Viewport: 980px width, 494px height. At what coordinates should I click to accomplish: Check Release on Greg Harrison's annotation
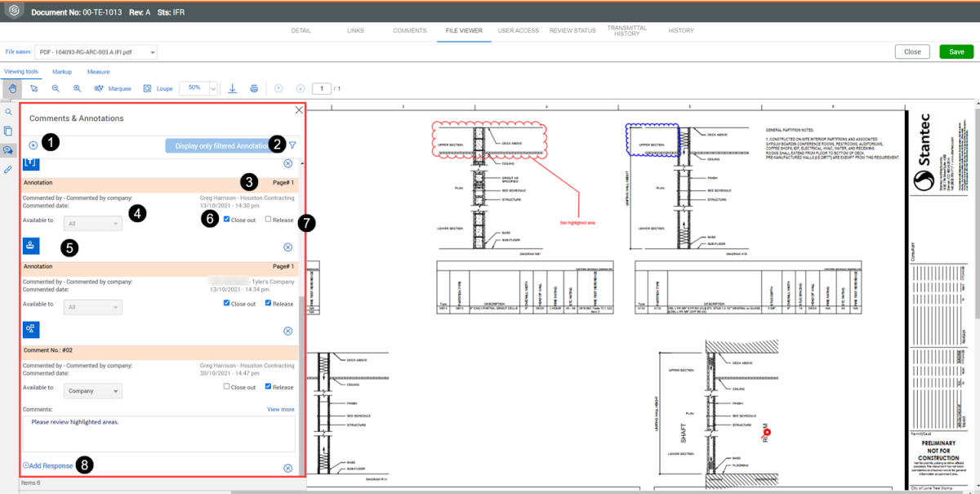[268, 220]
